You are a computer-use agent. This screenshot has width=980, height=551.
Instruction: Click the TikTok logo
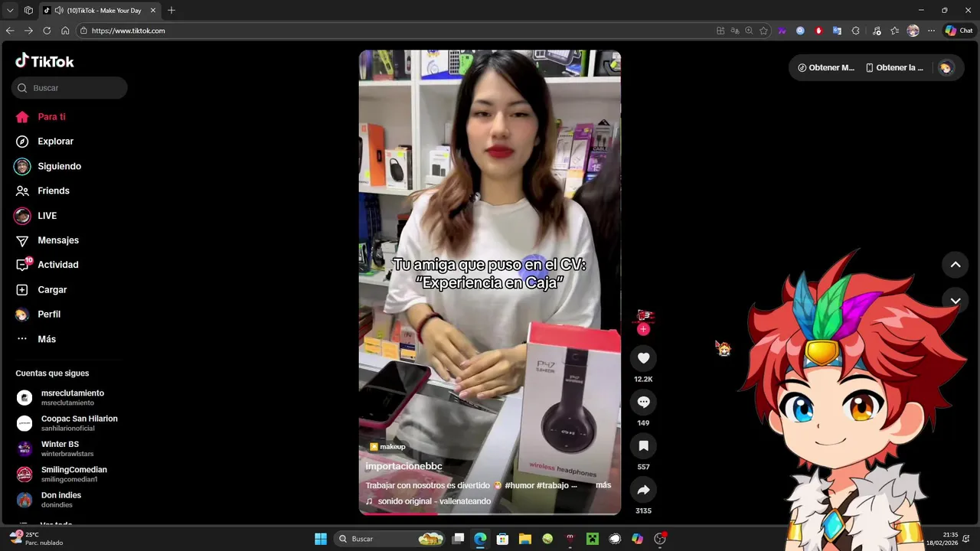coord(44,61)
